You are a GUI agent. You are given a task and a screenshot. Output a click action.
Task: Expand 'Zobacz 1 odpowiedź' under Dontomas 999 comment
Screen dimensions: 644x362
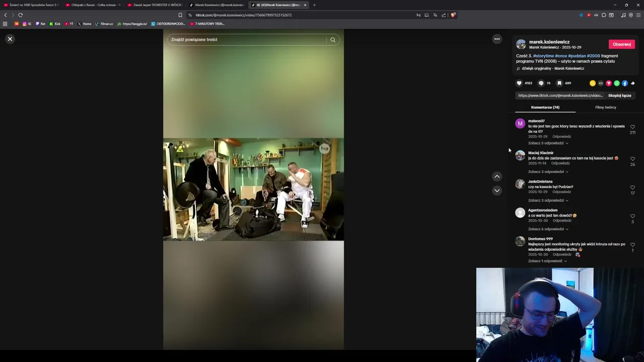tap(547, 261)
